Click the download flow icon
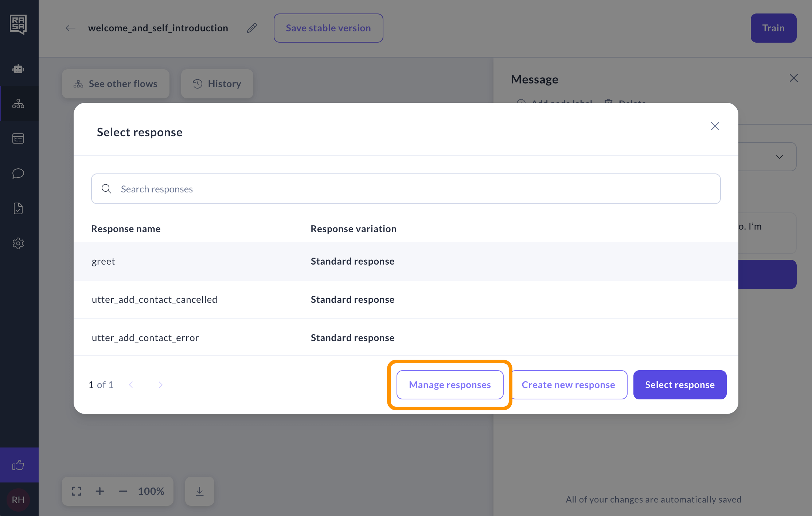812x516 pixels. (200, 491)
